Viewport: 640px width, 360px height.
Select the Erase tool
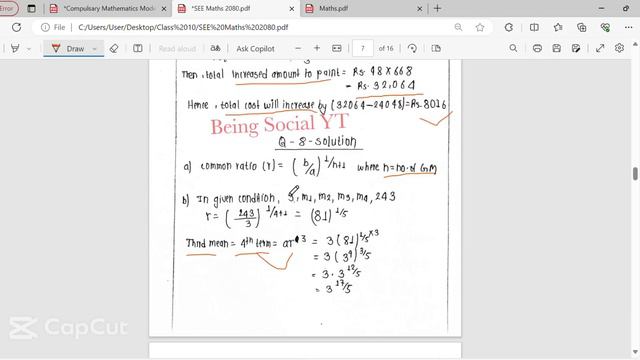pyautogui.click(x=114, y=49)
